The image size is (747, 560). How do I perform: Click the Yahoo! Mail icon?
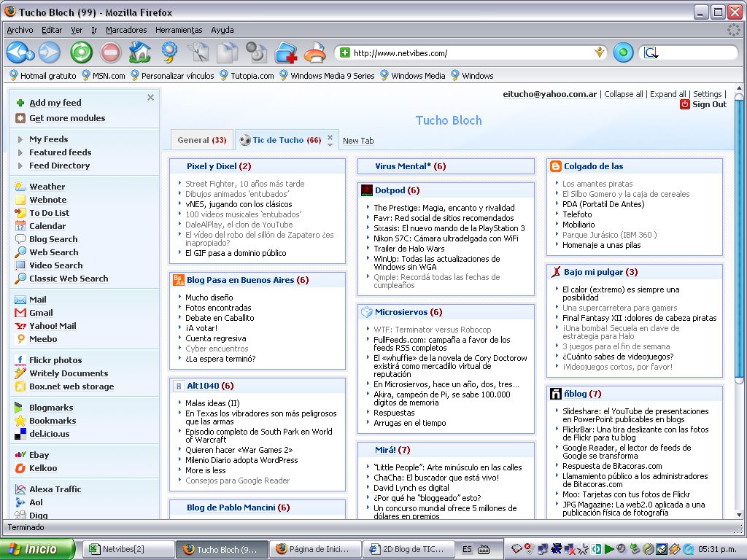tap(20, 326)
